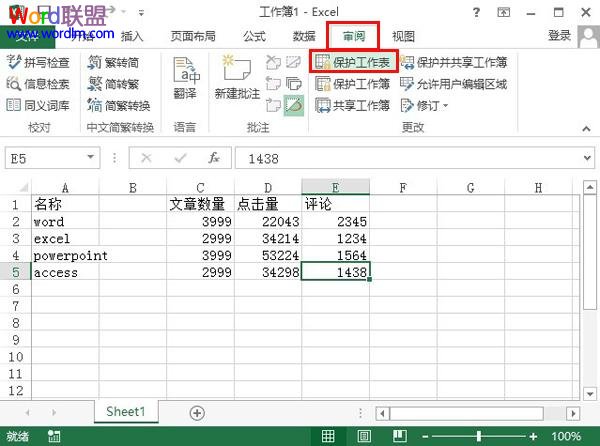600x446 pixels.
Task: Toggle show ink annotations icon
Action: tap(293, 105)
